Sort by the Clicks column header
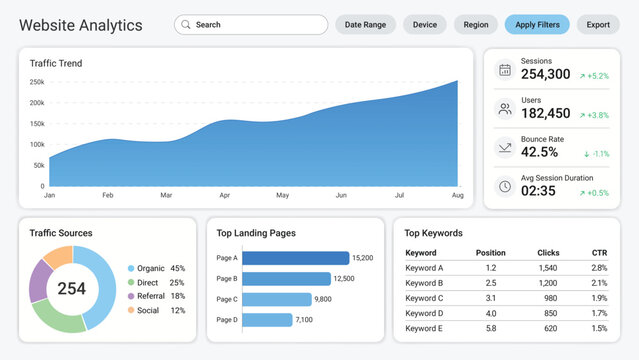The width and height of the screenshot is (639, 360). [x=548, y=253]
